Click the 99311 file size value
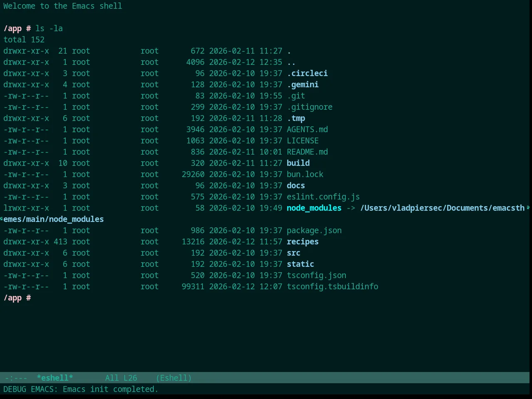Screen dimensions: 532x399 [193, 286]
